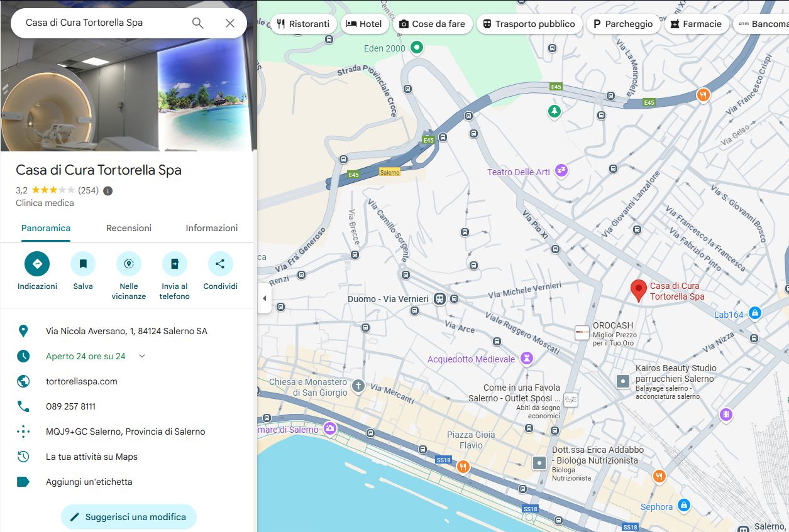
Task: Click the plus code dots icon
Action: coord(23,432)
